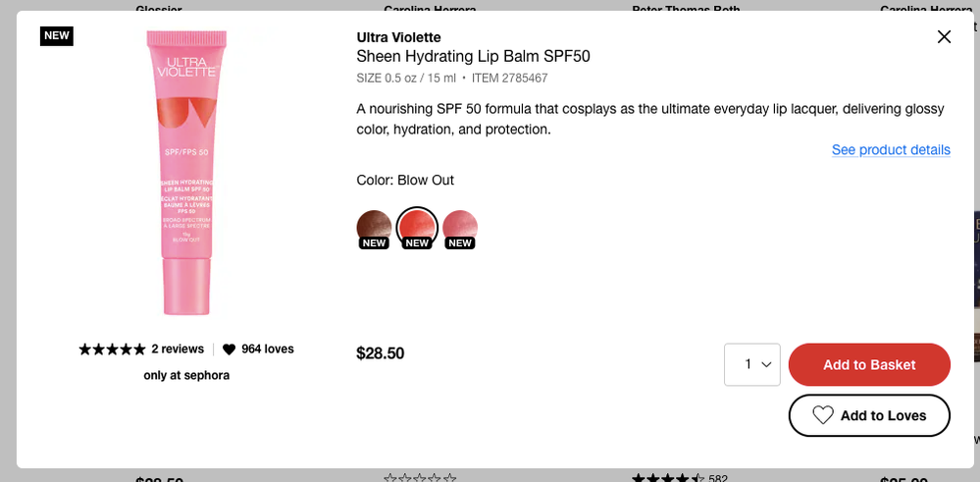Select the Blow Out red swatch
This screenshot has width=980, height=482.
click(x=417, y=227)
